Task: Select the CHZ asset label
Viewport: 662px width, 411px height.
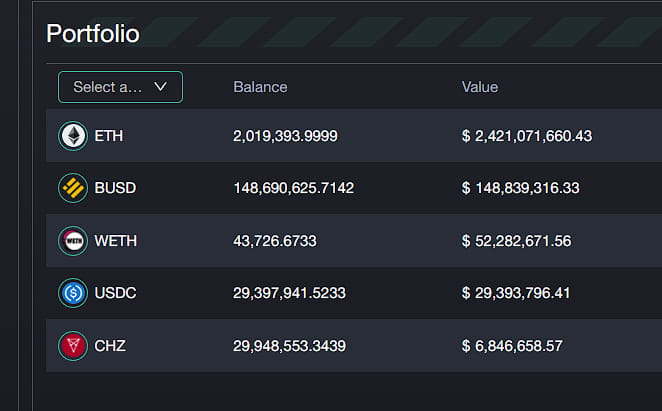Action: [x=110, y=346]
